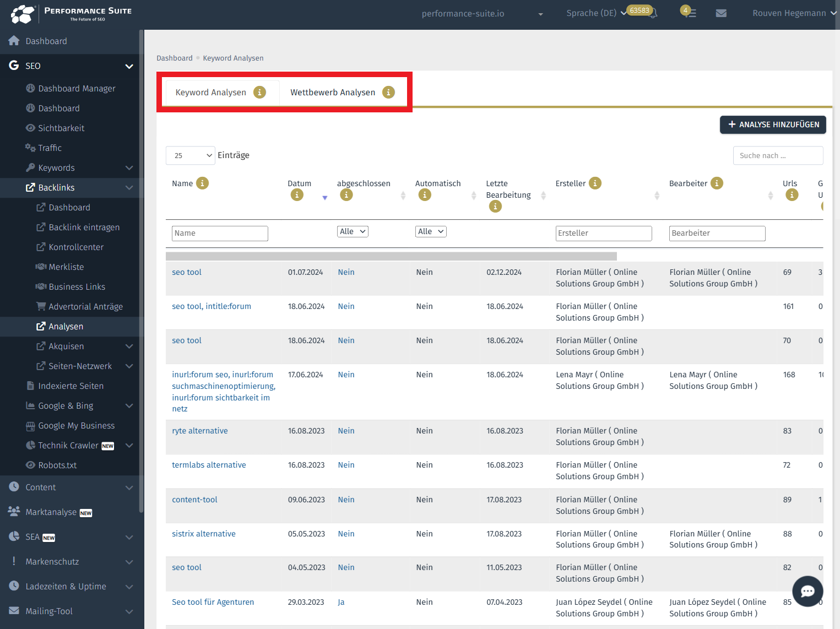Click Analyse hinzufügen button

tap(773, 124)
